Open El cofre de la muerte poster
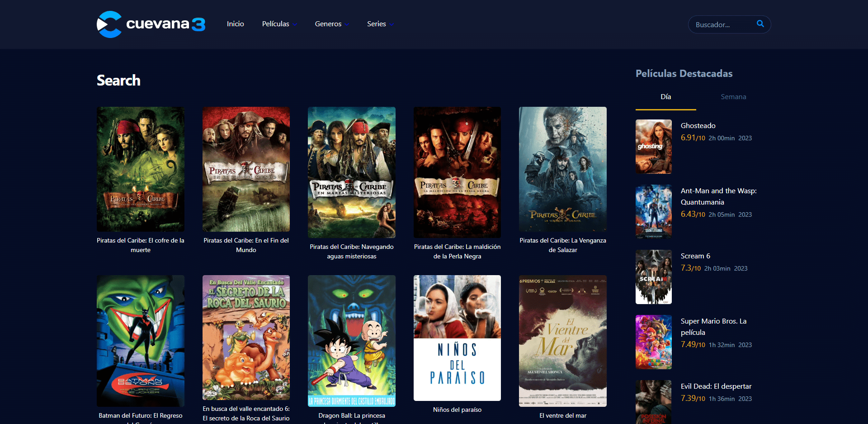The image size is (868, 424). click(141, 169)
